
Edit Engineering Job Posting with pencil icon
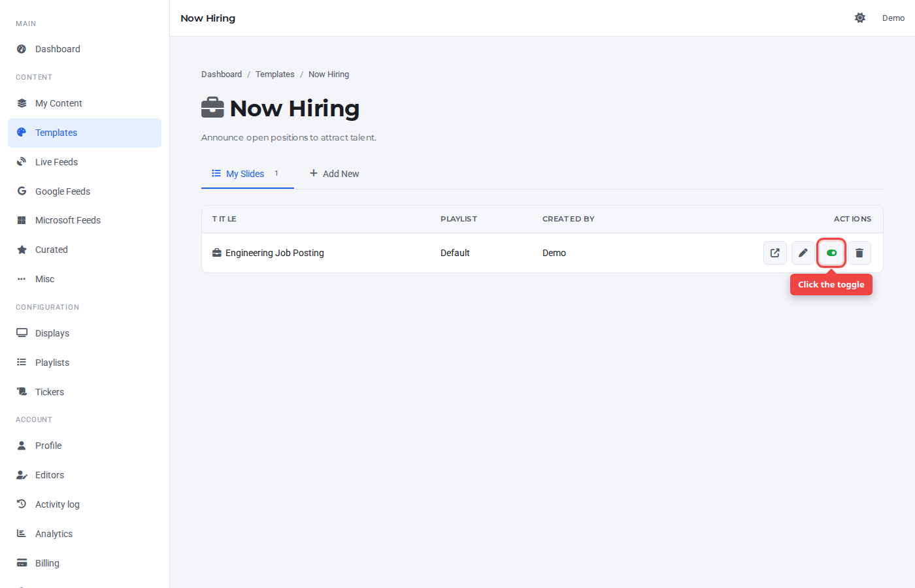[x=803, y=253]
